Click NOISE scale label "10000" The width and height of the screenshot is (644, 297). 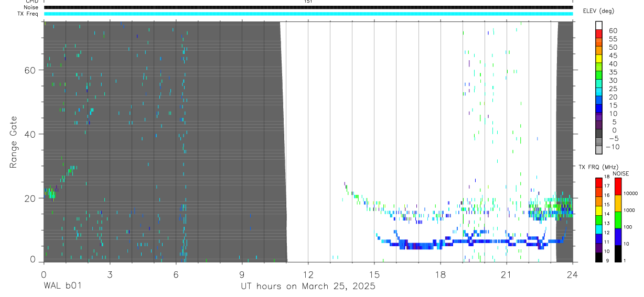click(x=630, y=194)
